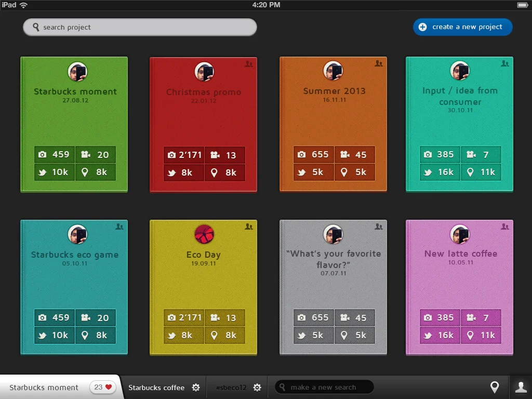Tap Twitter 16k stat on Input idea card
The height and width of the screenshot is (399, 532).
click(x=440, y=172)
